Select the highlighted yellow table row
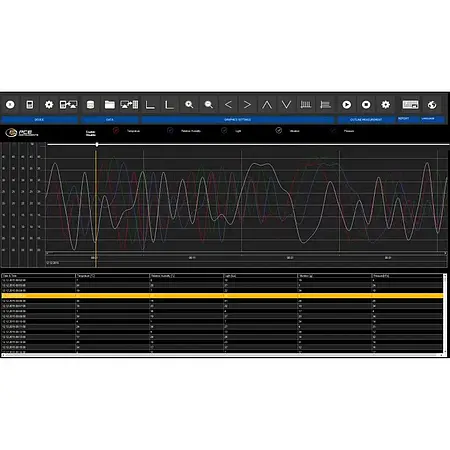 pyautogui.click(x=222, y=296)
